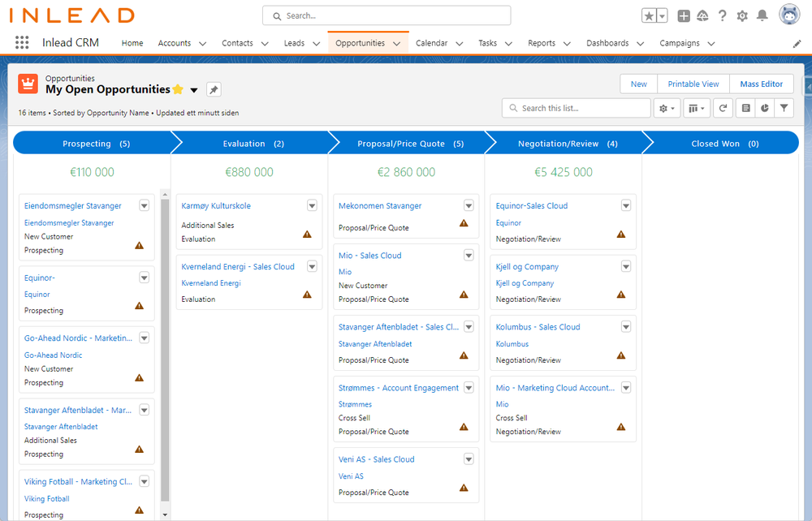The width and height of the screenshot is (812, 521).
Task: Go to the Home tab
Action: pyautogui.click(x=132, y=43)
